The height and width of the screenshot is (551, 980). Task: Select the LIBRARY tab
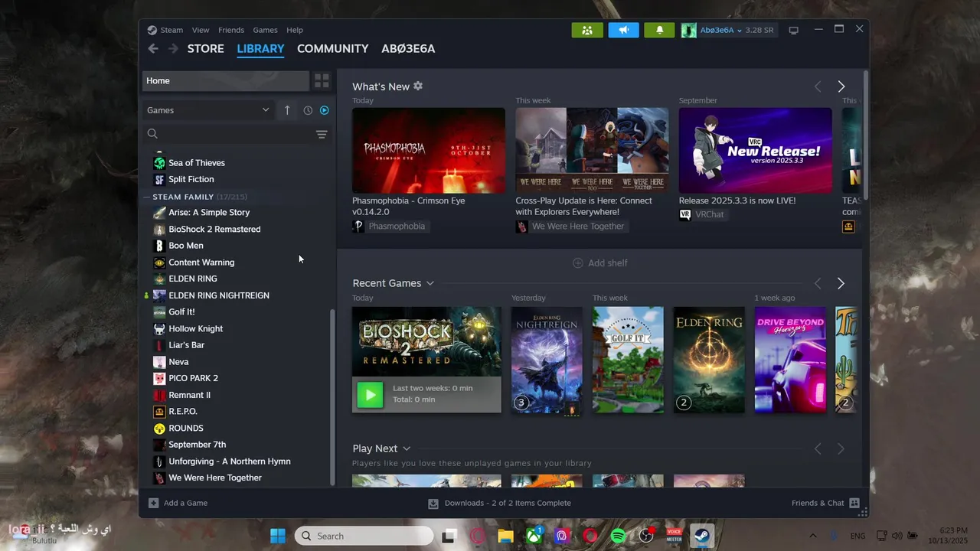[x=260, y=48]
